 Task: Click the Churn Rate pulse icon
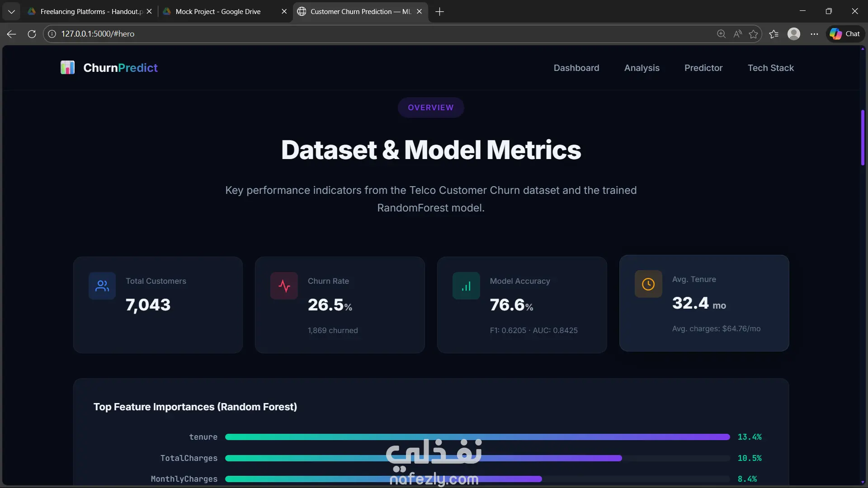coord(284,286)
